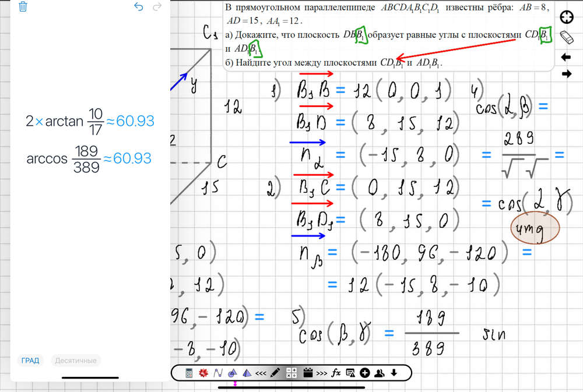Click the target crosshair icon

(566, 17)
